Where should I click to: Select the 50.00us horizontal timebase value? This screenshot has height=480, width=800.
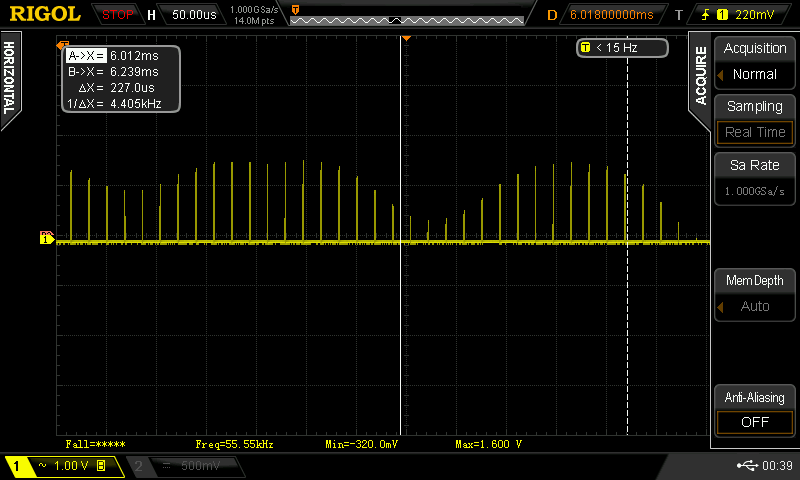194,15
